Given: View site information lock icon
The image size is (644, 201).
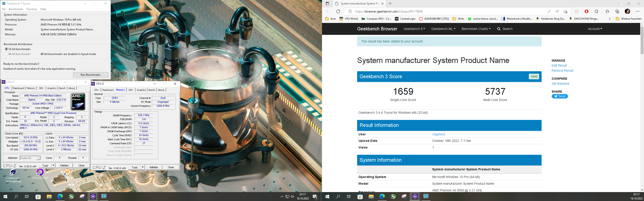Looking at the screenshot, I should (x=350, y=11).
